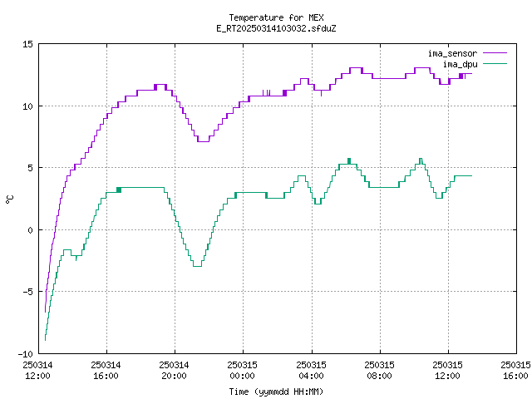Click the x-axis label 250315 12:00
Viewport: 532px width, 399px height.
[x=447, y=371]
